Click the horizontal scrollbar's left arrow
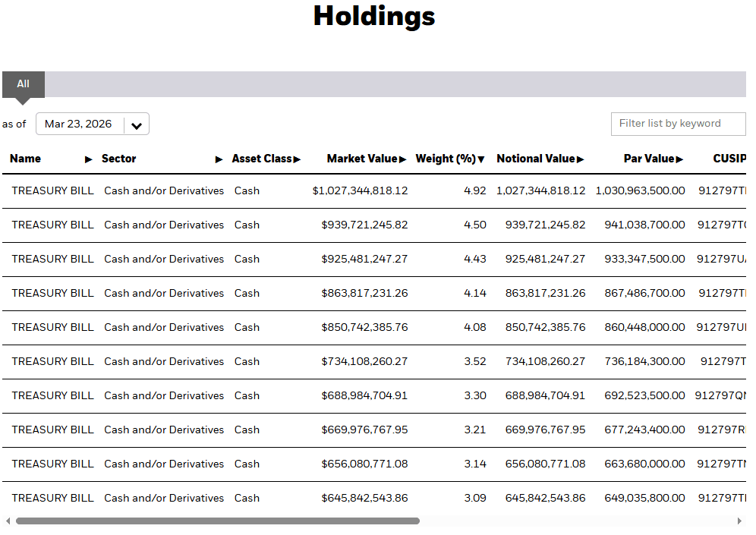The height and width of the screenshot is (535, 756). 8,521
